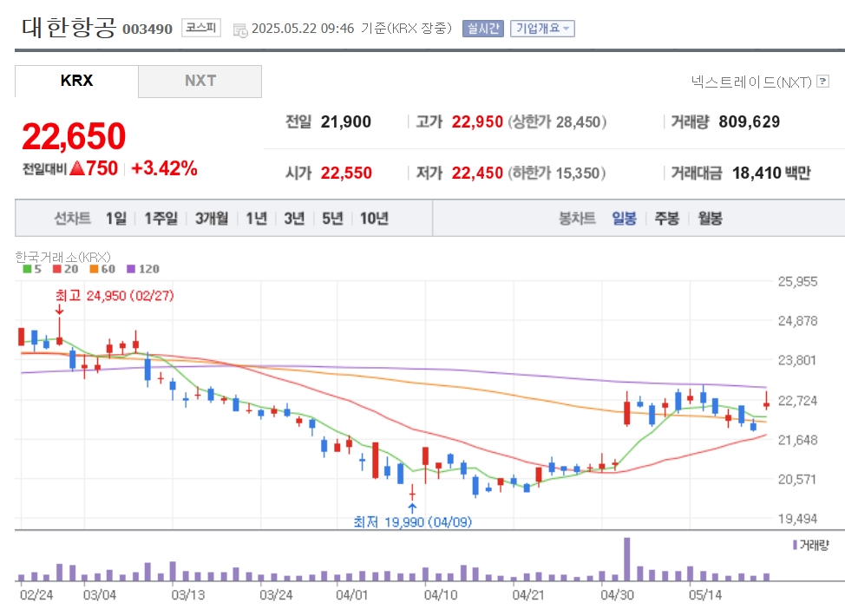Click the 실시간 button

click(483, 28)
